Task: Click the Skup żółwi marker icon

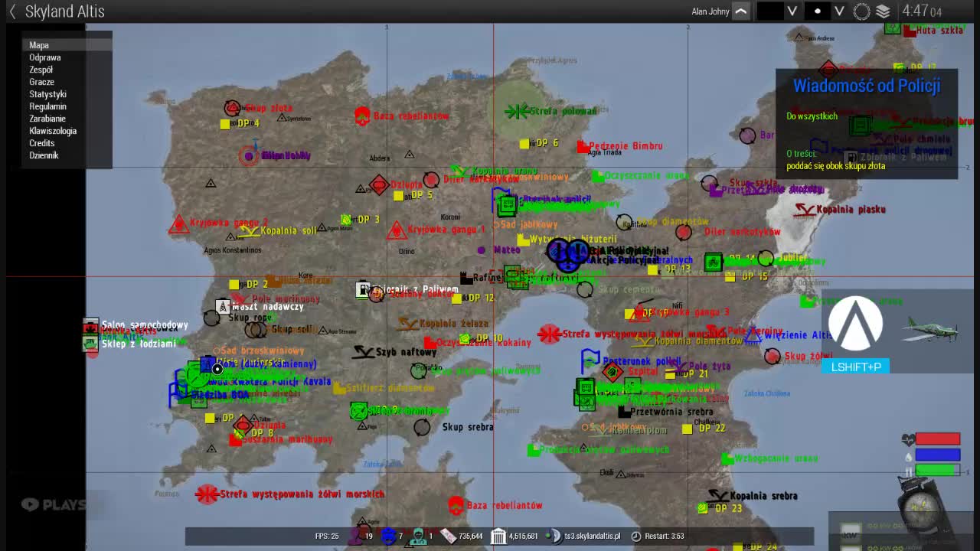Action: click(773, 357)
